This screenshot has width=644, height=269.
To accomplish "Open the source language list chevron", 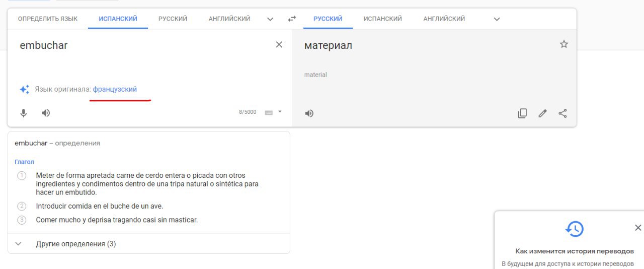I will click(270, 19).
